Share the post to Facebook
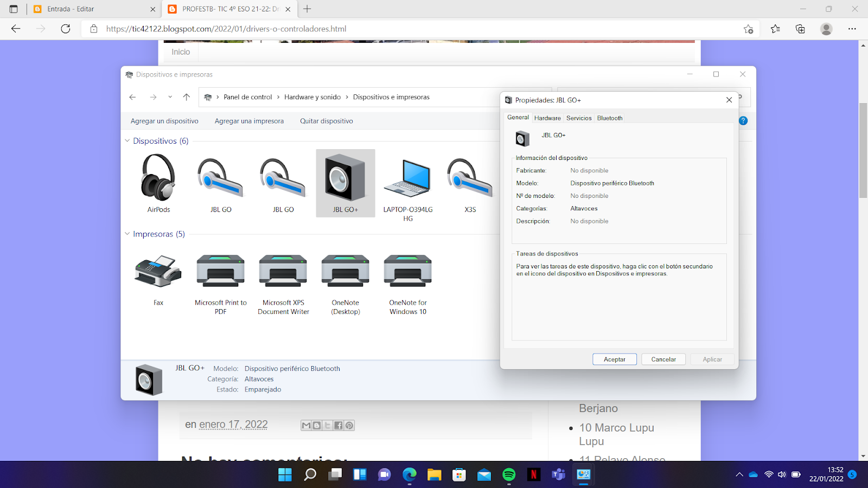 coord(339,426)
